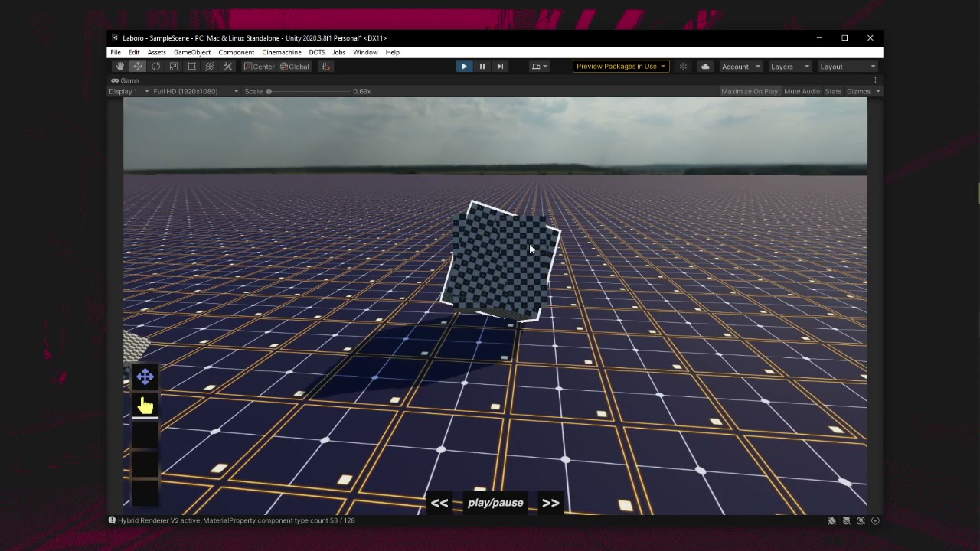Click the Unity Collaborate cloud icon
Image resolution: width=980 pixels, height=551 pixels.
click(x=704, y=67)
